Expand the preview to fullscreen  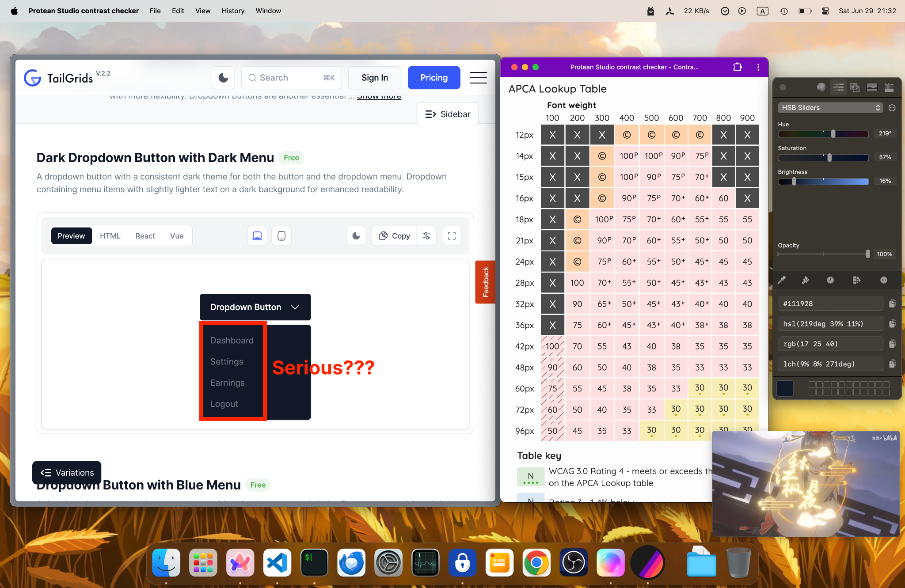coord(452,235)
